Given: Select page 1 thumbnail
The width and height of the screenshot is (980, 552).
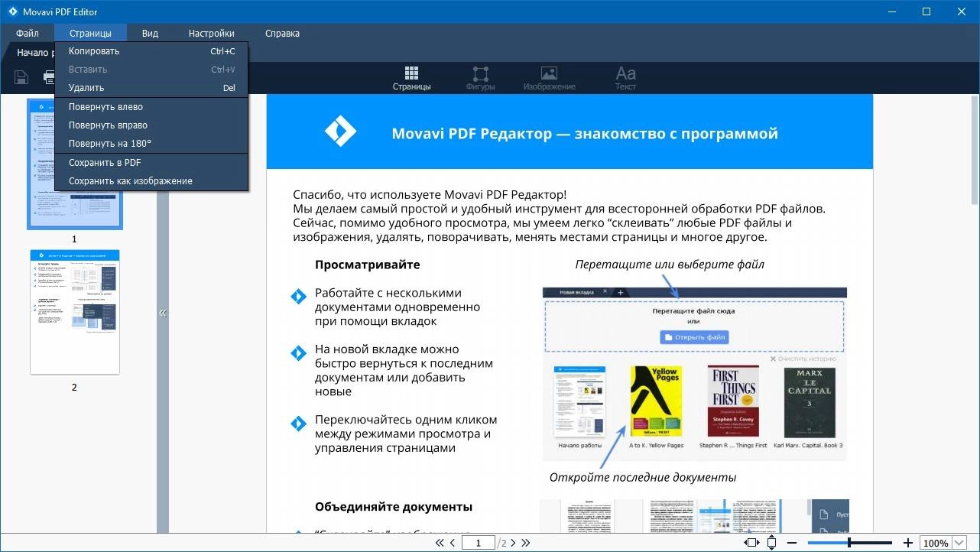Looking at the screenshot, I should coord(75,164).
